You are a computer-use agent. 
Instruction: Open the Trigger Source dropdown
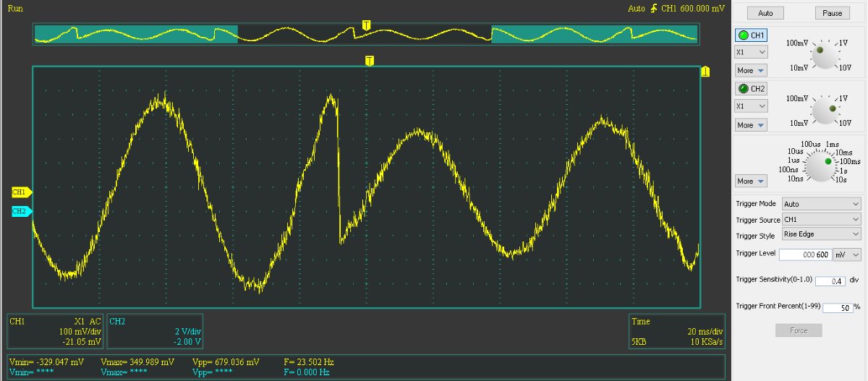[822, 220]
